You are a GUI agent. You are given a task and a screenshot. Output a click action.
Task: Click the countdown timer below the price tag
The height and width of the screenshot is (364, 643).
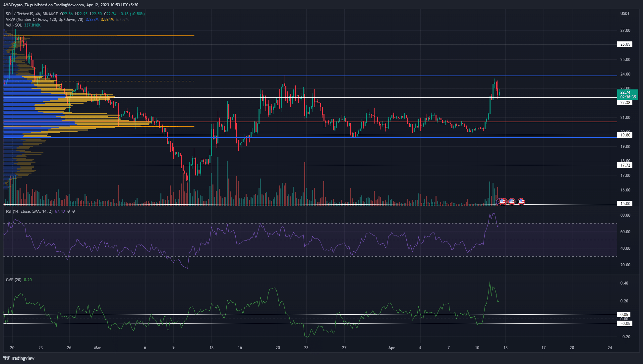[x=627, y=97]
